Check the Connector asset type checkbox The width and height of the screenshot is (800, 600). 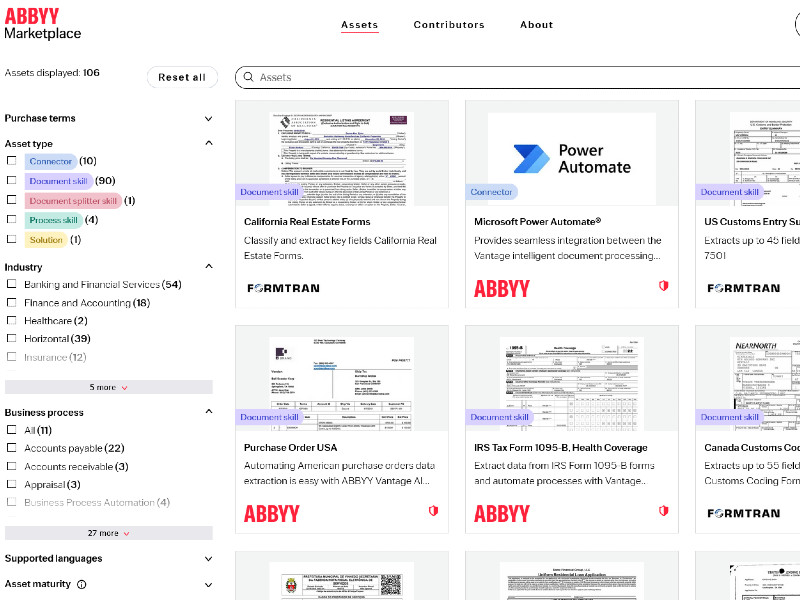tap(12, 161)
